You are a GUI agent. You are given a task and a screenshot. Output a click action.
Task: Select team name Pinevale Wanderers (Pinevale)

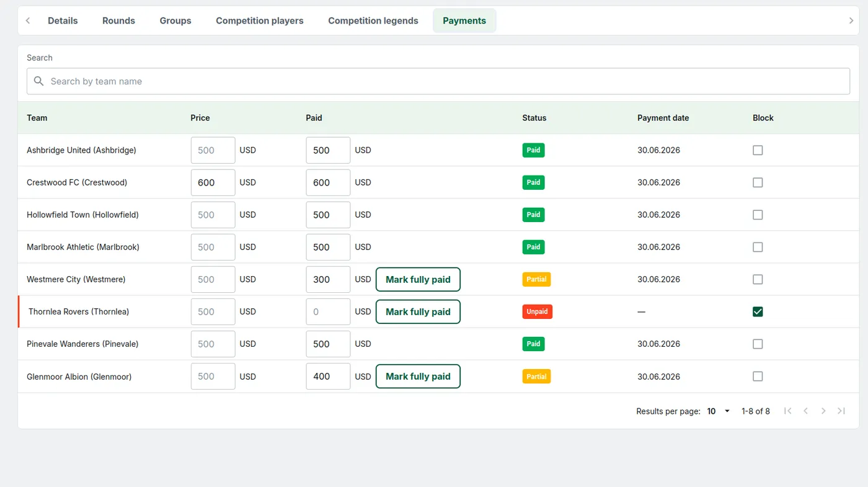coord(82,344)
